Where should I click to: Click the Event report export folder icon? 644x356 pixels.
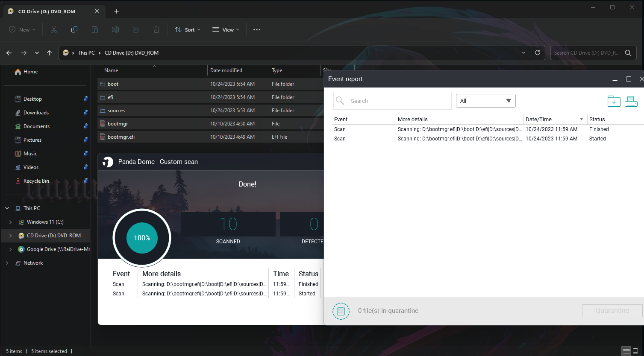[x=614, y=101]
